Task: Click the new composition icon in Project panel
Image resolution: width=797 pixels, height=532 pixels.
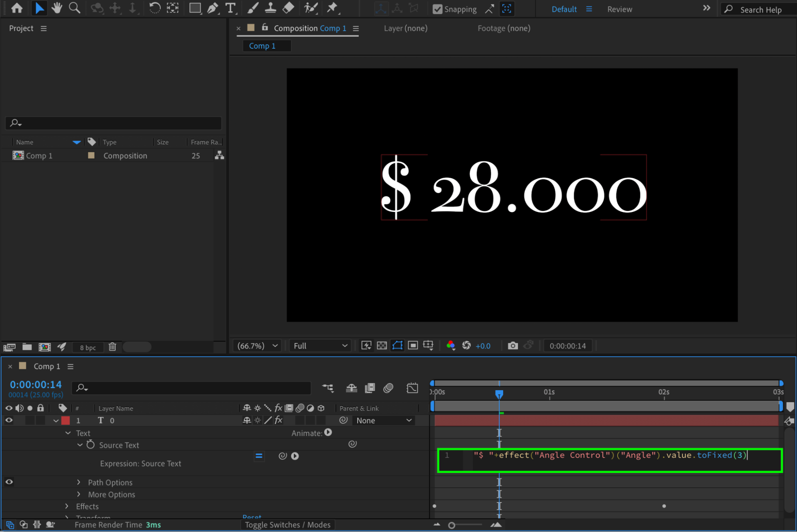Action: point(44,347)
